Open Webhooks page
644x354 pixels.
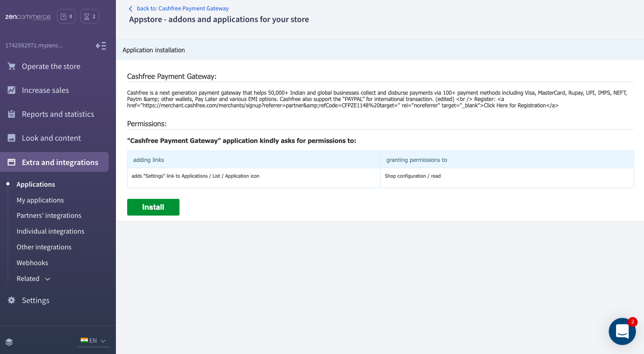(32, 263)
